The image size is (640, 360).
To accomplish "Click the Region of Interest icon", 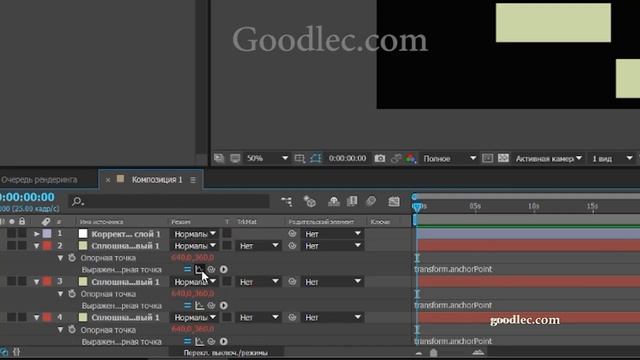I will click(300, 158).
